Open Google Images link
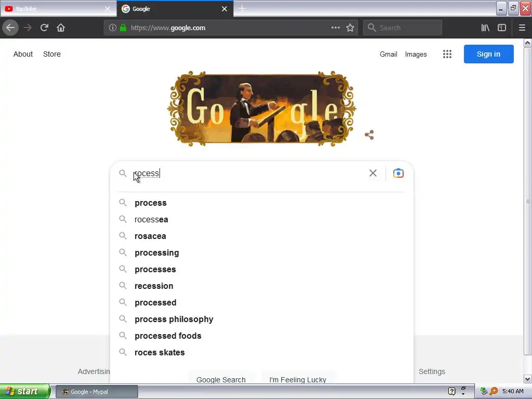Viewport: 532px width, 399px height. pyautogui.click(x=416, y=54)
